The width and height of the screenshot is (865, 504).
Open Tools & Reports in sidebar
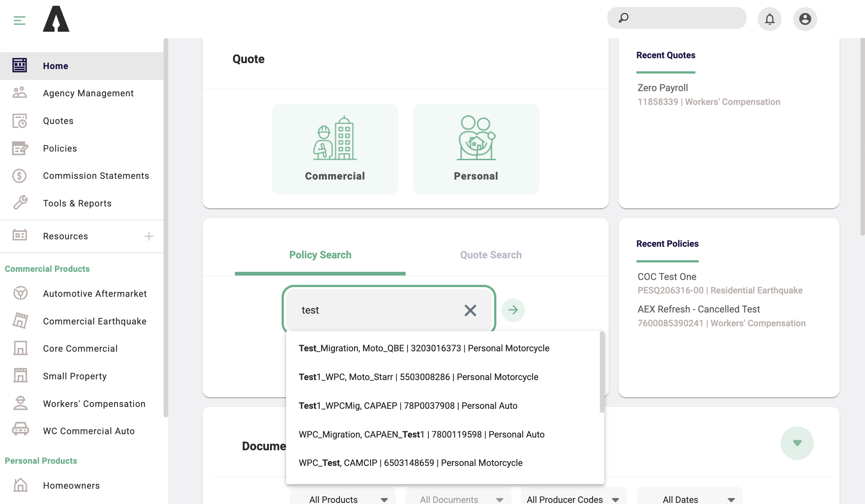tap(77, 203)
